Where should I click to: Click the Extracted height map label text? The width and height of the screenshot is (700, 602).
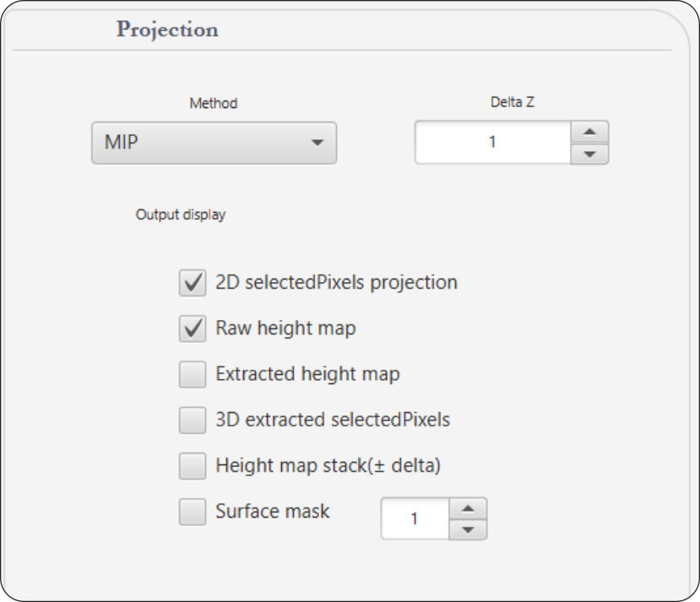point(307,374)
